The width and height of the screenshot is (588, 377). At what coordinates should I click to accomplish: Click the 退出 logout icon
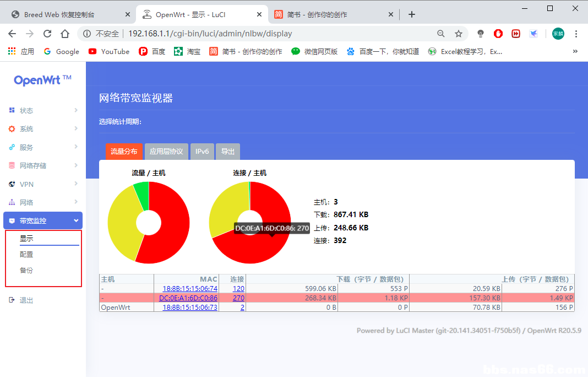click(x=12, y=300)
